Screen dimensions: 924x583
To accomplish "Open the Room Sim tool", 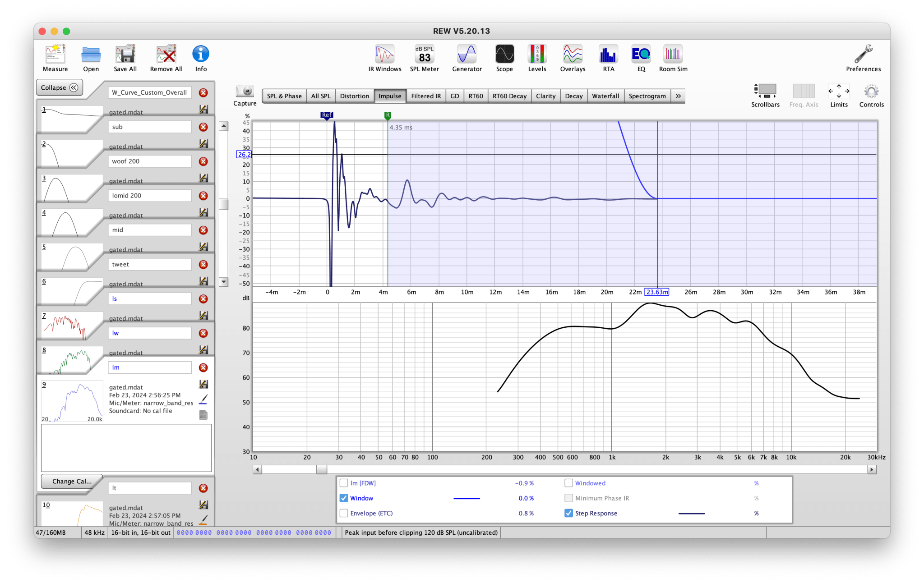I will click(673, 58).
